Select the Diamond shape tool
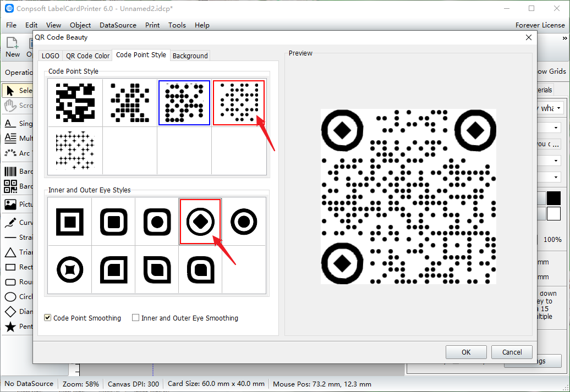The image size is (570, 392). tap(17, 312)
